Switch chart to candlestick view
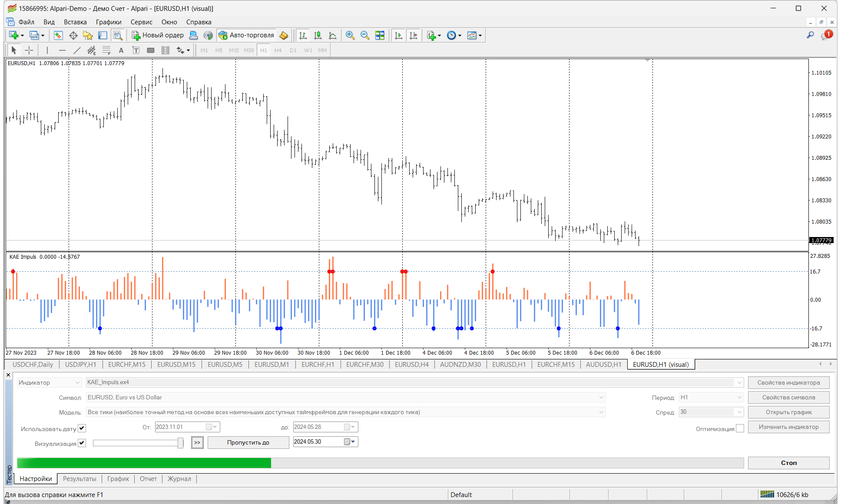 click(x=318, y=36)
